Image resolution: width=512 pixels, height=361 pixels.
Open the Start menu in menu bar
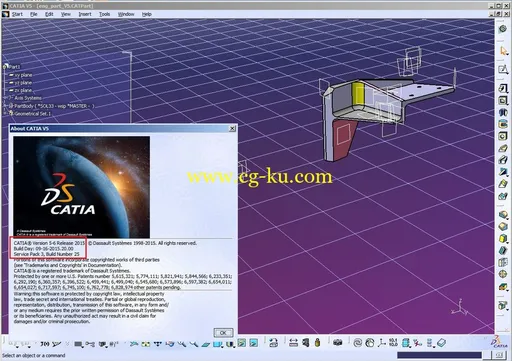(x=17, y=14)
